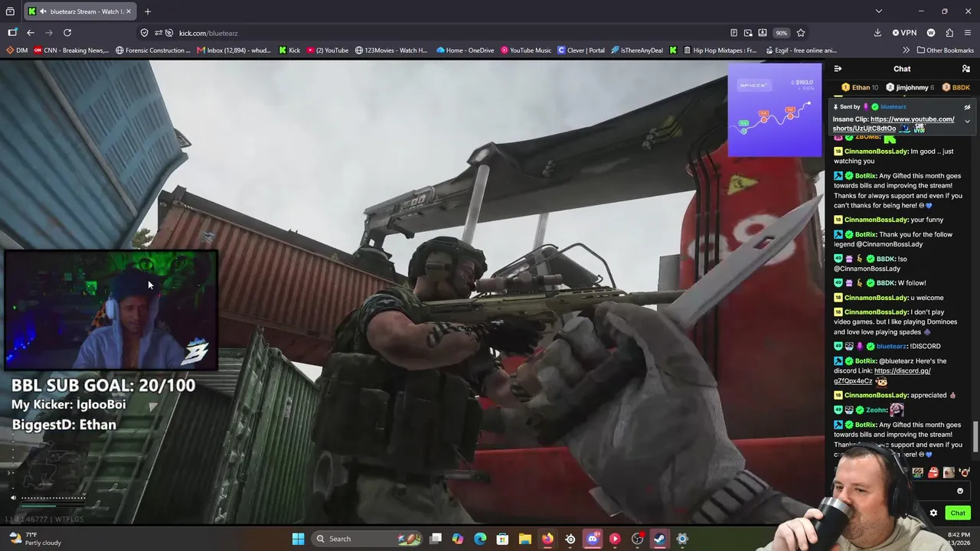Open recent browsing history icon
The height and width of the screenshot is (551, 980).
pos(10,11)
